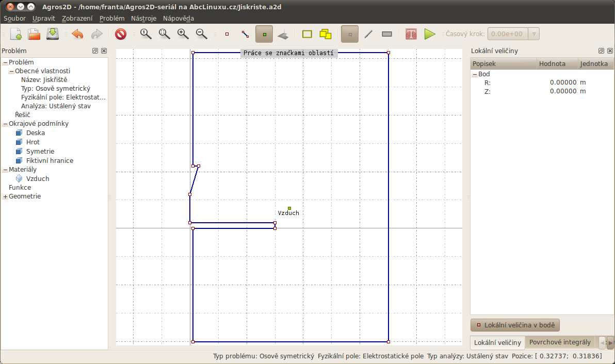Viewport: 615px width, 364px height.
Task: Float the Problém panel
Action: 95,51
